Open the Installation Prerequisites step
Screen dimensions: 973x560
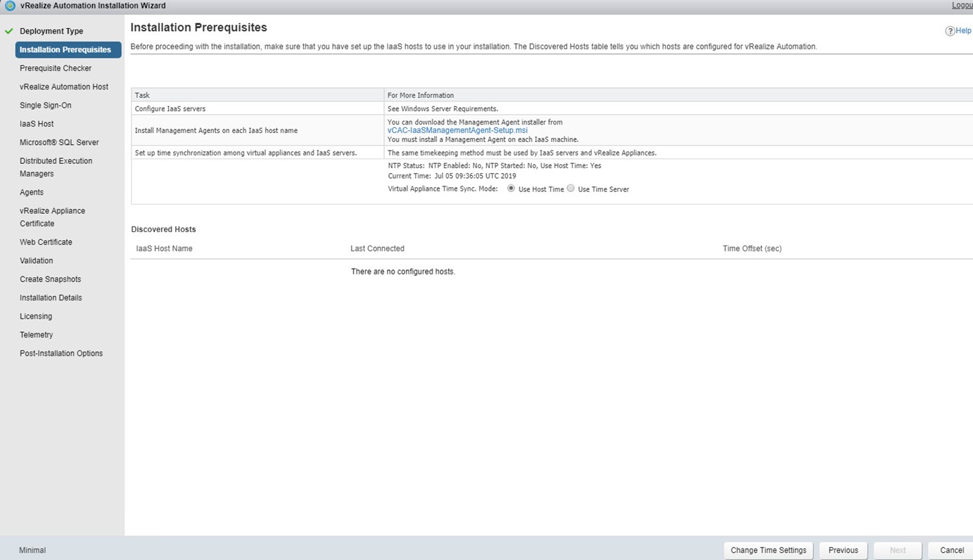point(68,50)
